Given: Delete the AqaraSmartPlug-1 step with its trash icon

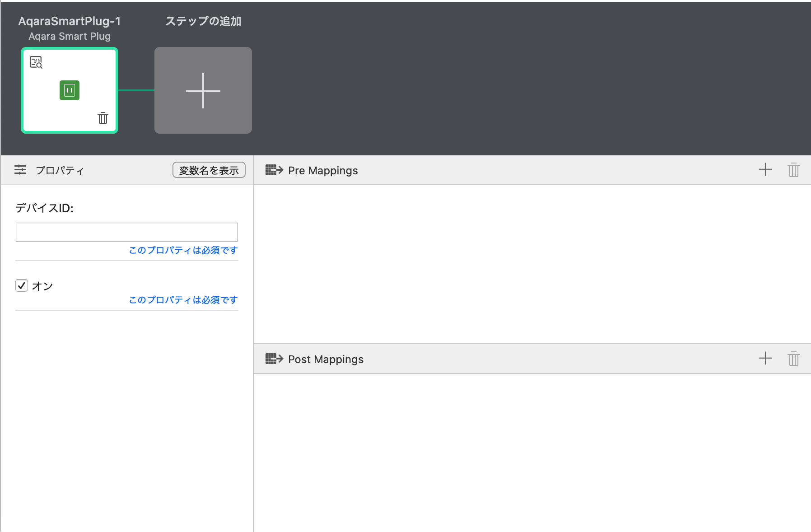Looking at the screenshot, I should pyautogui.click(x=103, y=118).
